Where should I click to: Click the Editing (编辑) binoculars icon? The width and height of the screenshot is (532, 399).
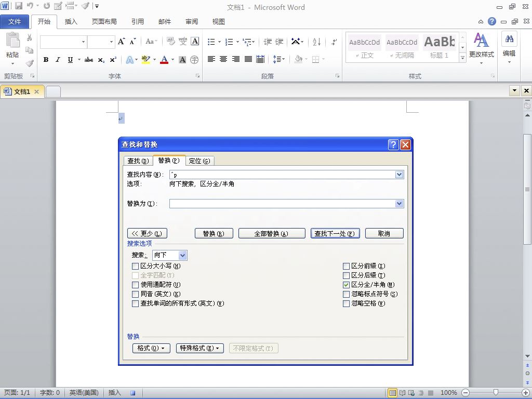click(x=509, y=39)
